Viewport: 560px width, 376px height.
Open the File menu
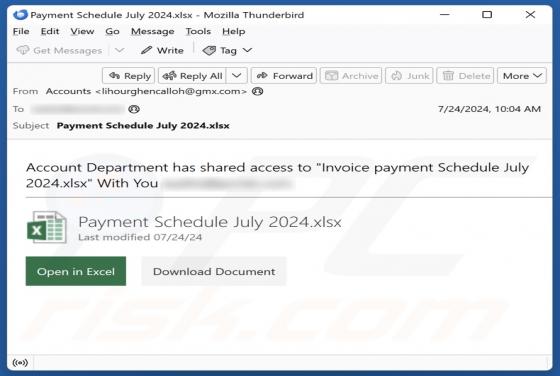point(21,31)
